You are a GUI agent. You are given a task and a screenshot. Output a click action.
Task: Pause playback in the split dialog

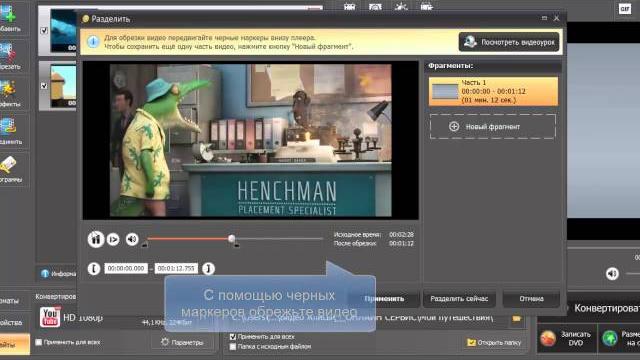tap(96, 239)
